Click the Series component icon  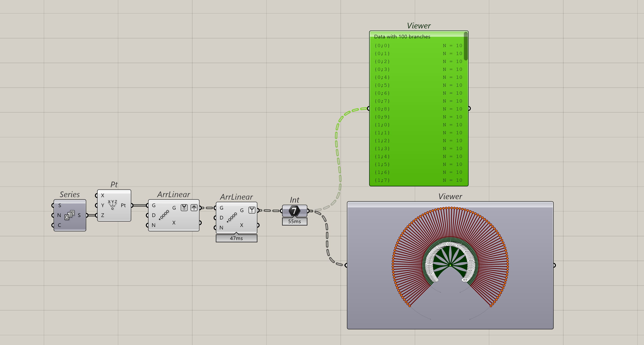tap(70, 215)
